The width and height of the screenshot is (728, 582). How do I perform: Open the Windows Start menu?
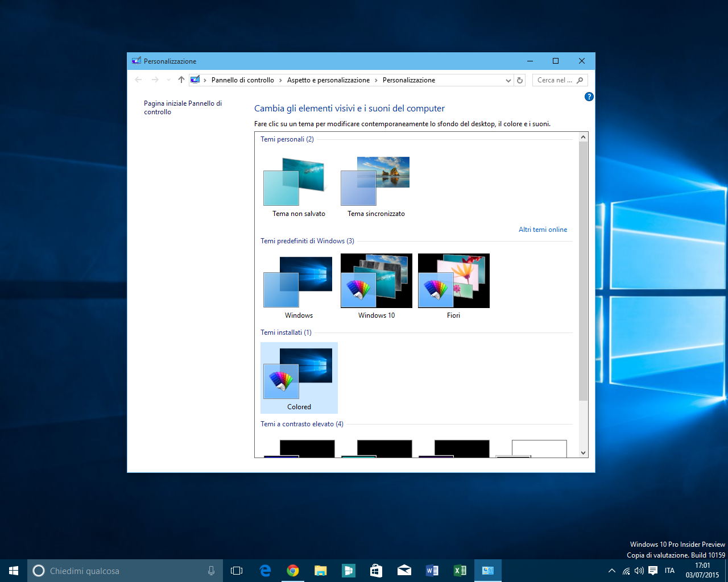click(14, 571)
